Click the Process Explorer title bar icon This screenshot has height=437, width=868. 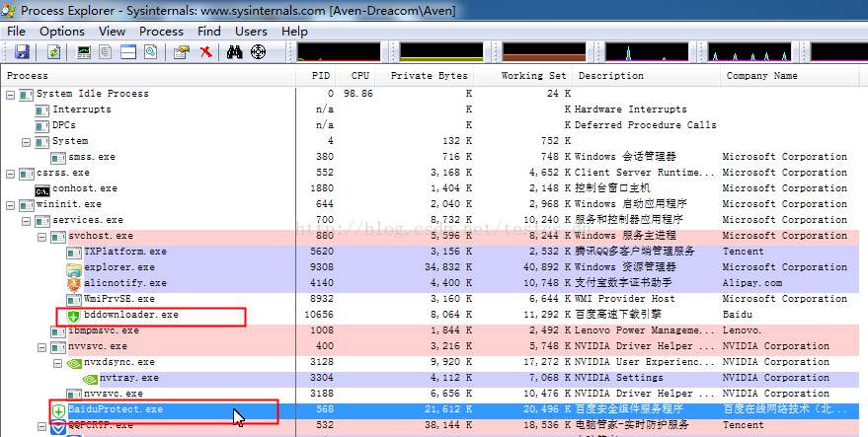9,11
